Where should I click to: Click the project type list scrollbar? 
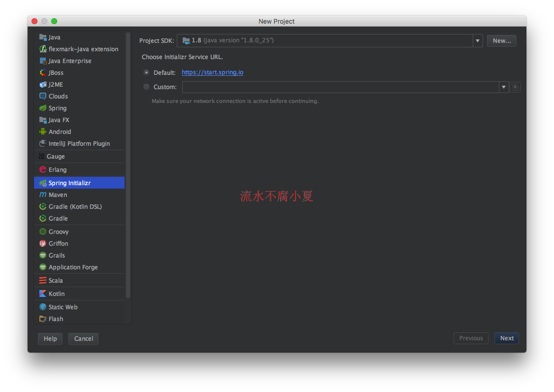(x=128, y=165)
